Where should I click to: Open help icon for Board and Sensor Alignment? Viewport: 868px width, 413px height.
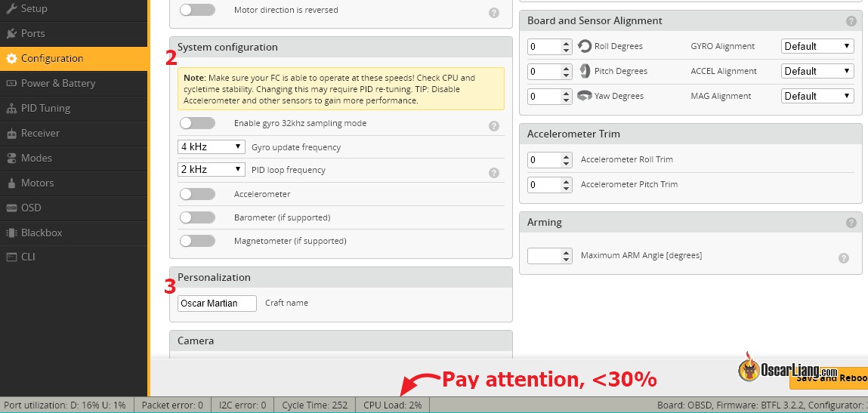pos(851,21)
